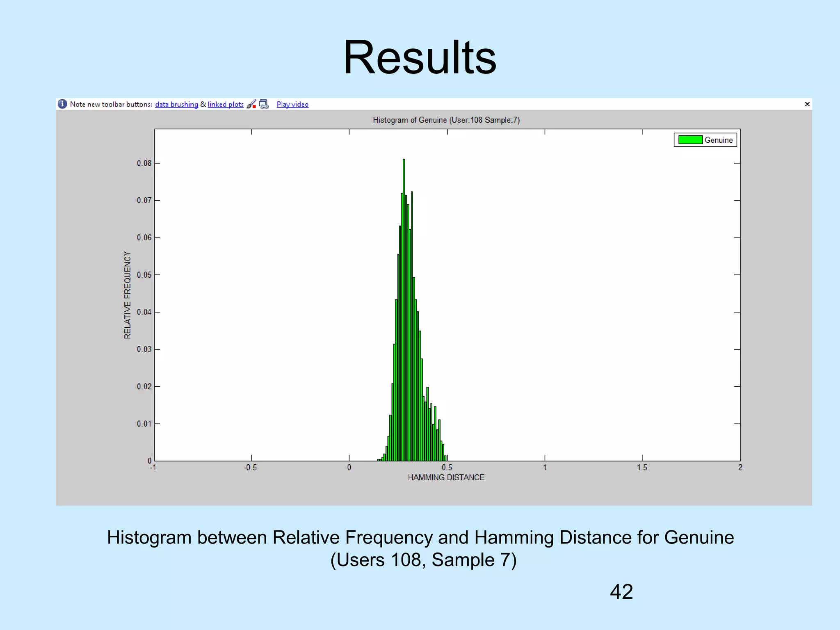Click the Genuine legend label
Screen dimensions: 840x630
point(719,140)
